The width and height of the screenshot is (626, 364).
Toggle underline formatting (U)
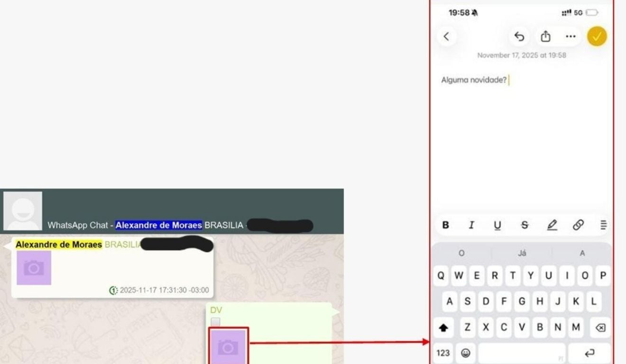tap(497, 225)
